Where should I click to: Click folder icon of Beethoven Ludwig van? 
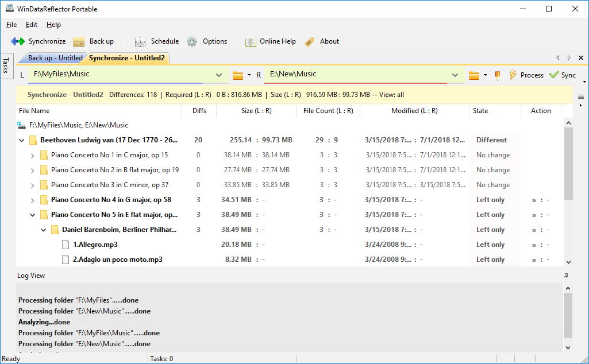click(33, 140)
